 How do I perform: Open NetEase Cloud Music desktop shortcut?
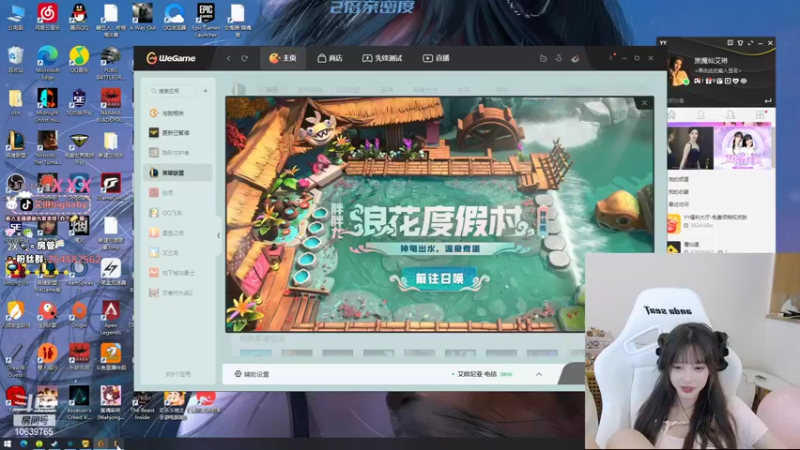click(47, 17)
